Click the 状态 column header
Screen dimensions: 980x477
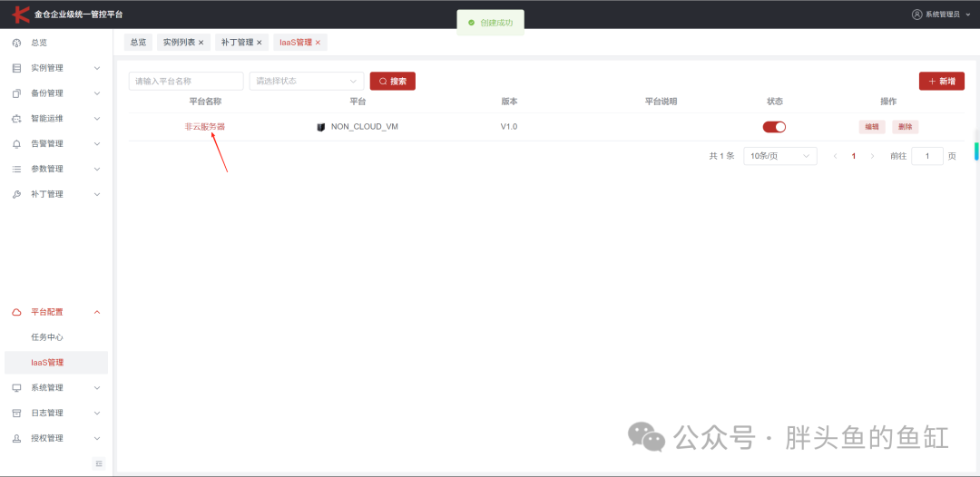[774, 102]
